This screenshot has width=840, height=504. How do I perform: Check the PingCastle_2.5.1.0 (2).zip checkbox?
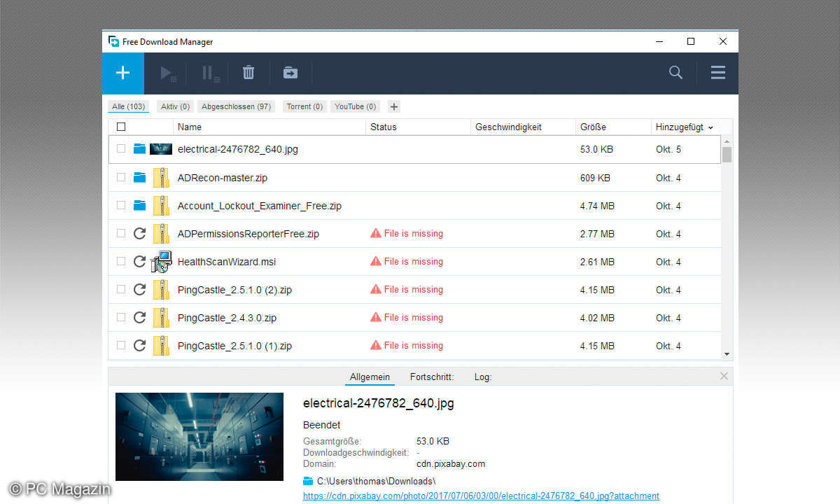(x=121, y=290)
